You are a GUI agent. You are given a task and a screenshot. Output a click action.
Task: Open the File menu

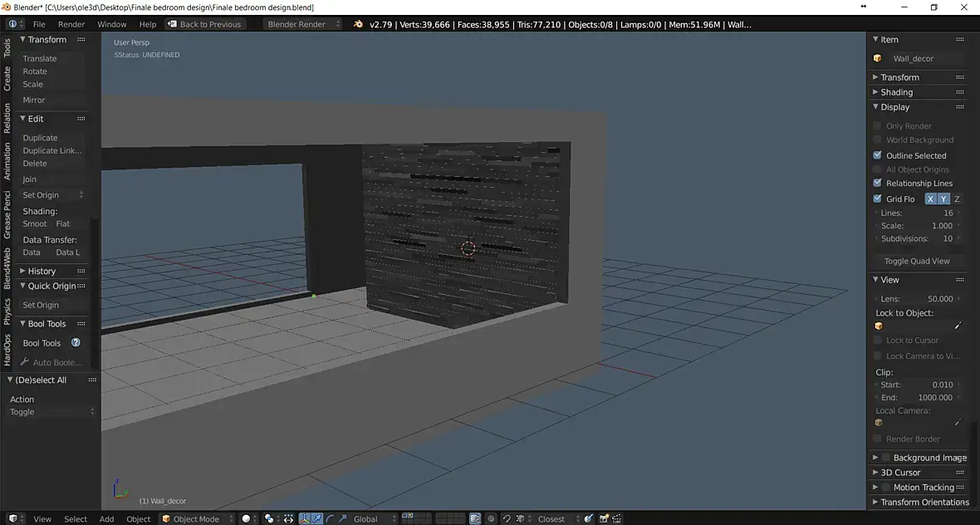pyautogui.click(x=39, y=24)
